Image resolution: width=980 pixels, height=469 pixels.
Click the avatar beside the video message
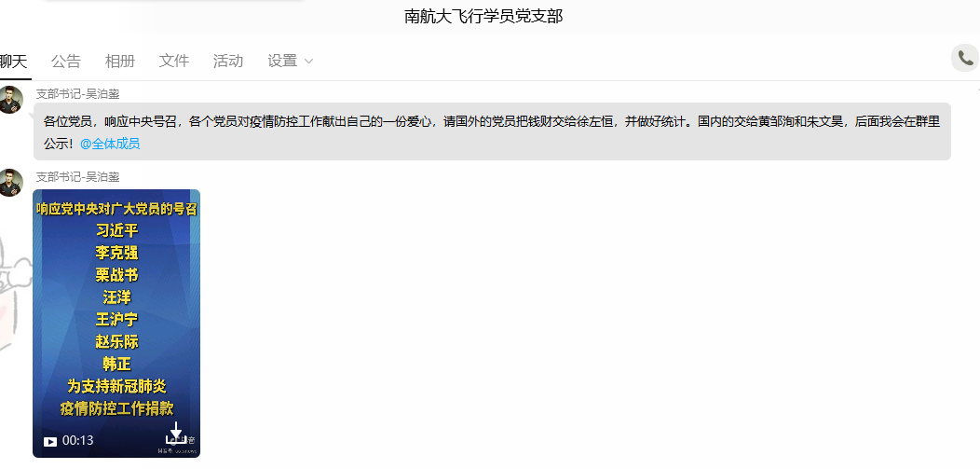(11, 183)
